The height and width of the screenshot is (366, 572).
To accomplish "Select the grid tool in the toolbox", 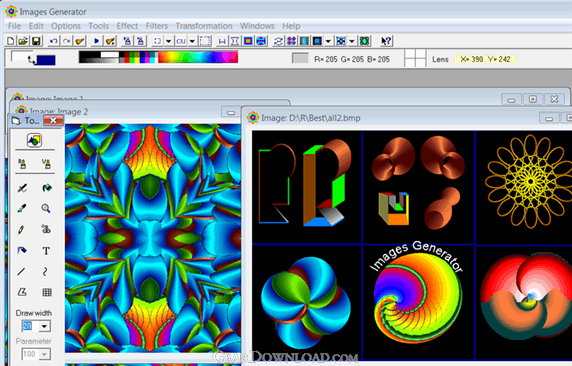I will point(47,292).
